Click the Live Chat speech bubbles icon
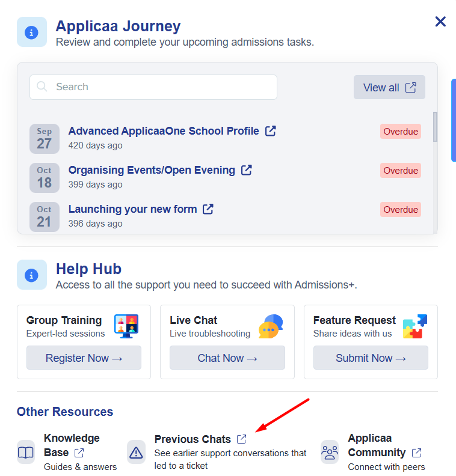The width and height of the screenshot is (456, 476). [x=270, y=326]
